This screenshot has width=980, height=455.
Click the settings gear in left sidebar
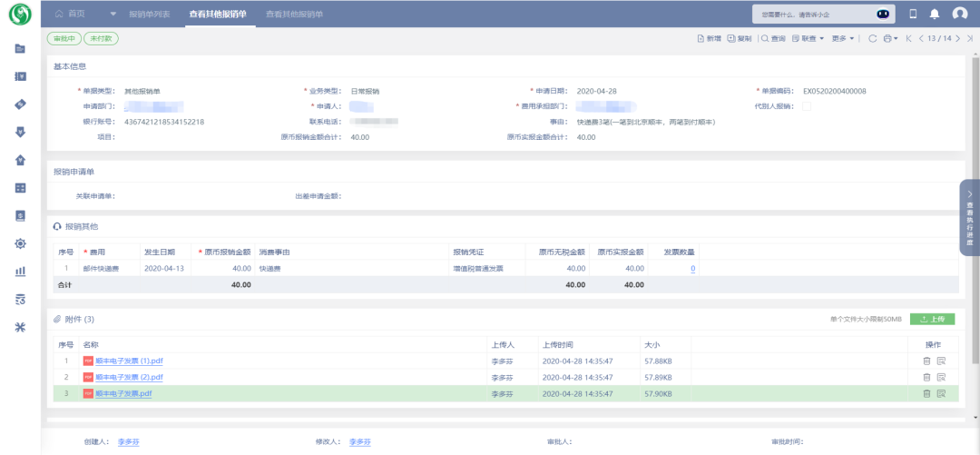[x=20, y=243]
